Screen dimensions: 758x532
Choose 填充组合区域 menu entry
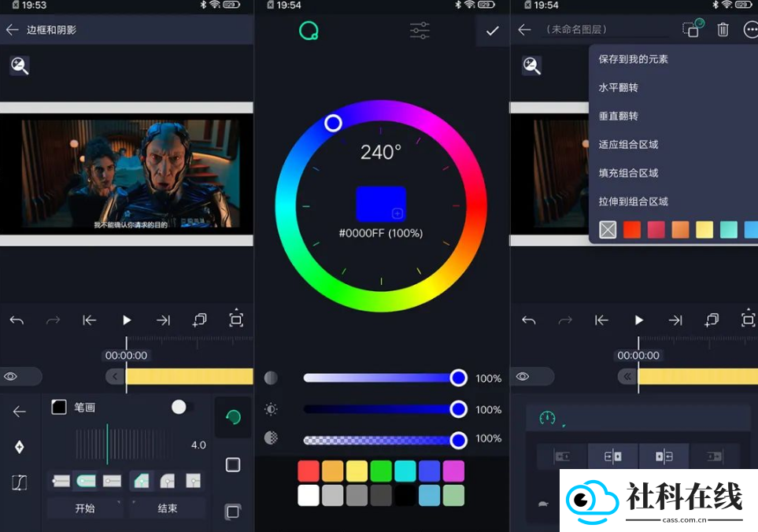pos(628,173)
